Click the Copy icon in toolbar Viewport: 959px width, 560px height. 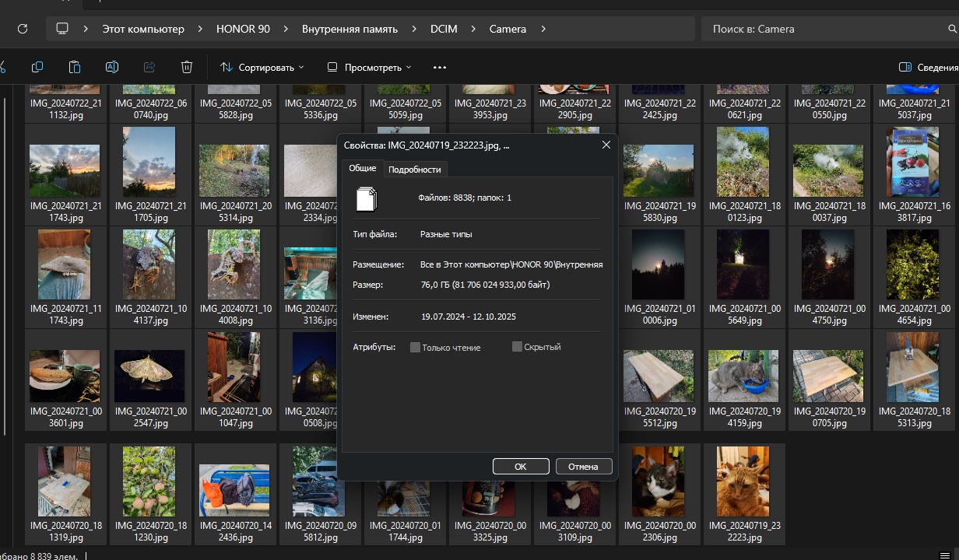coord(37,67)
